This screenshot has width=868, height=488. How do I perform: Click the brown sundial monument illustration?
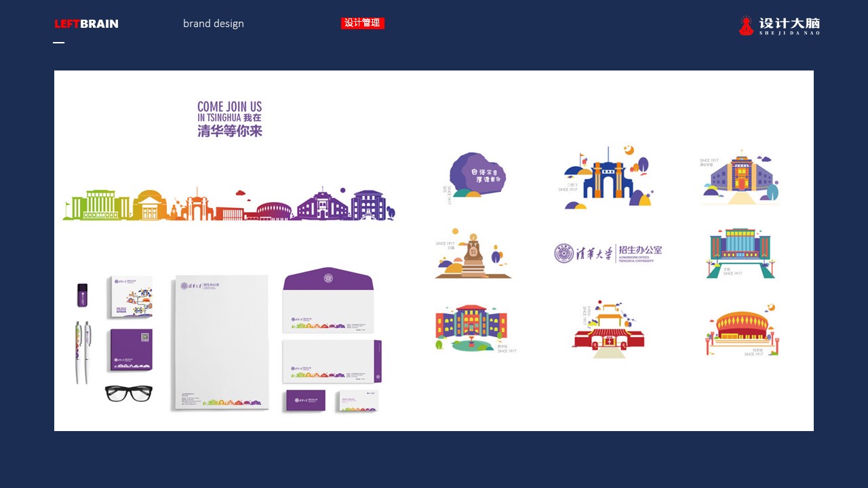point(473,253)
